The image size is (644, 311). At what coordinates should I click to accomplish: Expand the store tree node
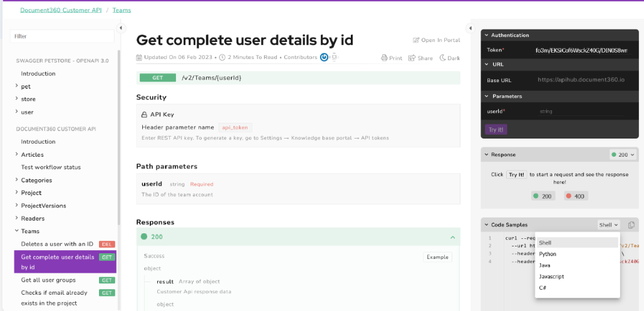(x=16, y=98)
